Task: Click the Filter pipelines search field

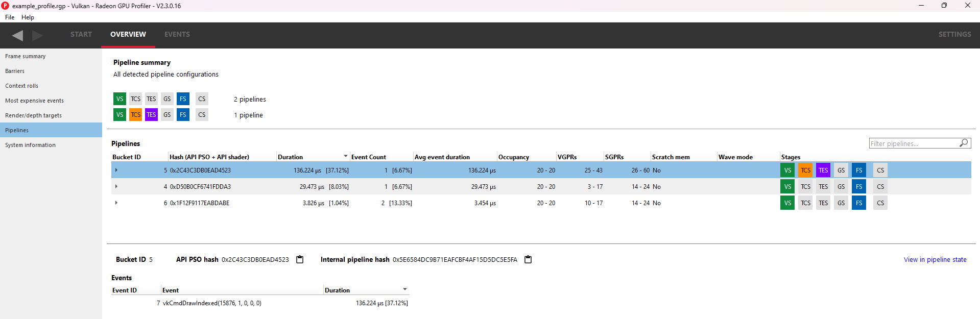Action: coord(913,143)
